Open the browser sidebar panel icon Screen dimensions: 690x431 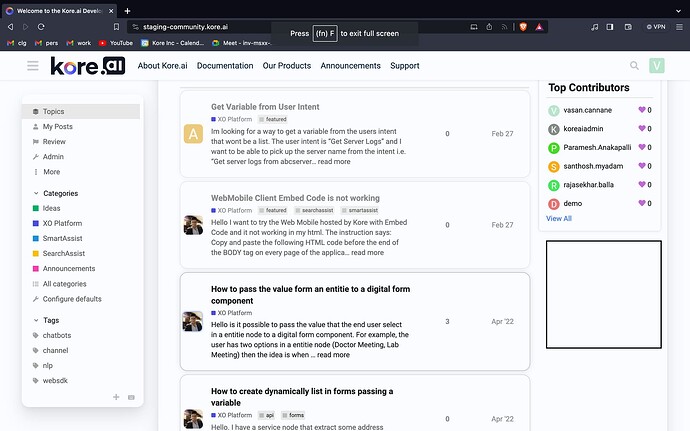pyautogui.click(x=609, y=27)
